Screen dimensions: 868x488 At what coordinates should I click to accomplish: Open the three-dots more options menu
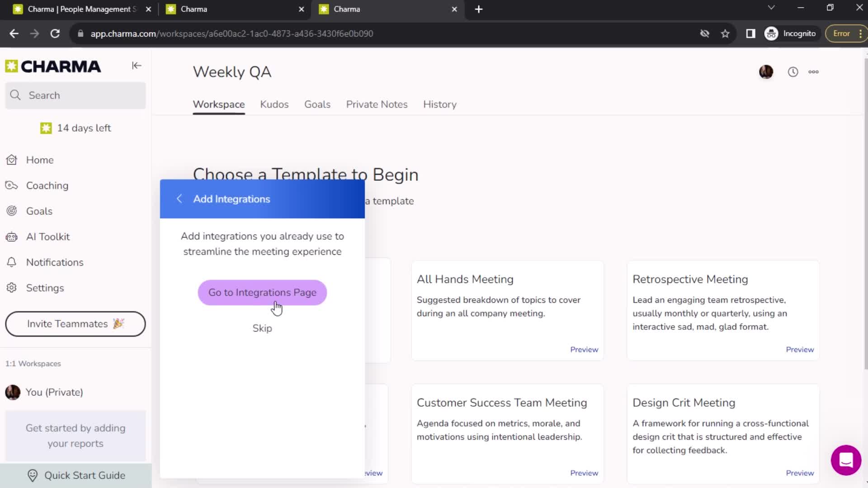[x=813, y=72]
